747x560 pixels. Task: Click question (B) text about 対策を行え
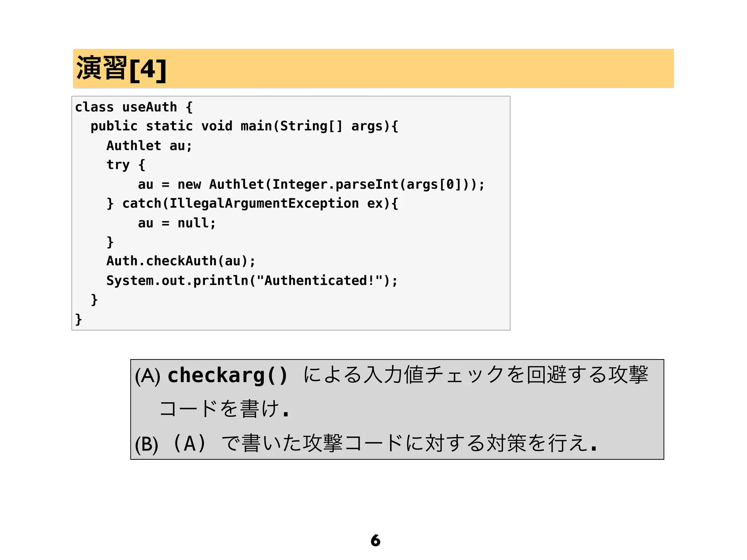click(x=366, y=443)
